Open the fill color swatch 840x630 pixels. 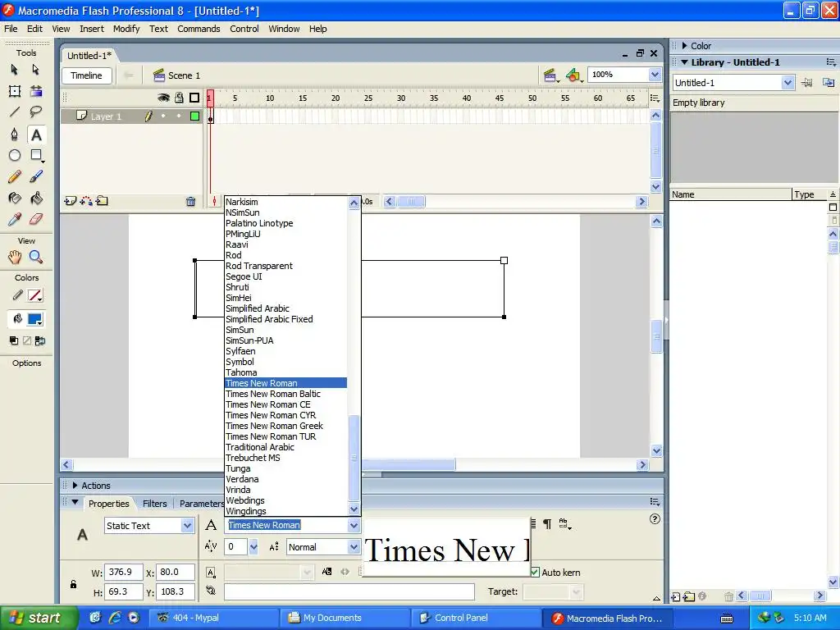[x=35, y=319]
